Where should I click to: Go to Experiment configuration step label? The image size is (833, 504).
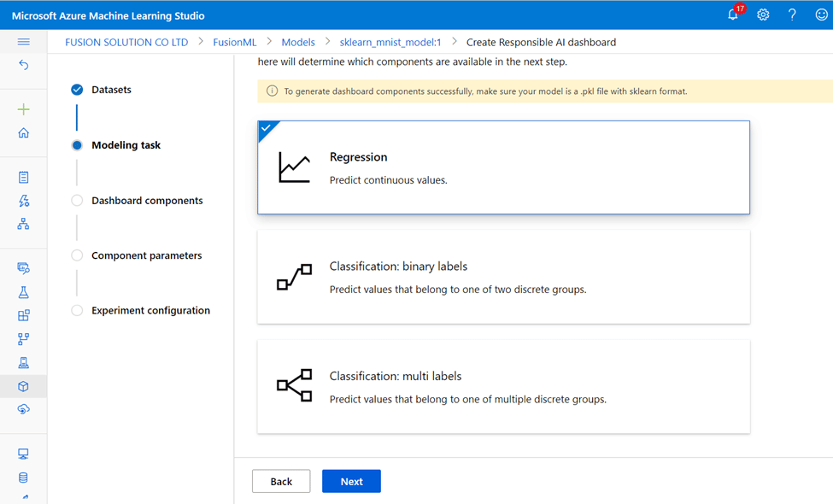[150, 310]
